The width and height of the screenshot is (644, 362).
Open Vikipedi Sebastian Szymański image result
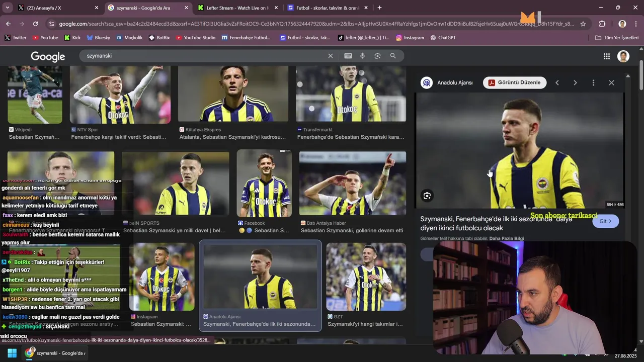(35, 95)
